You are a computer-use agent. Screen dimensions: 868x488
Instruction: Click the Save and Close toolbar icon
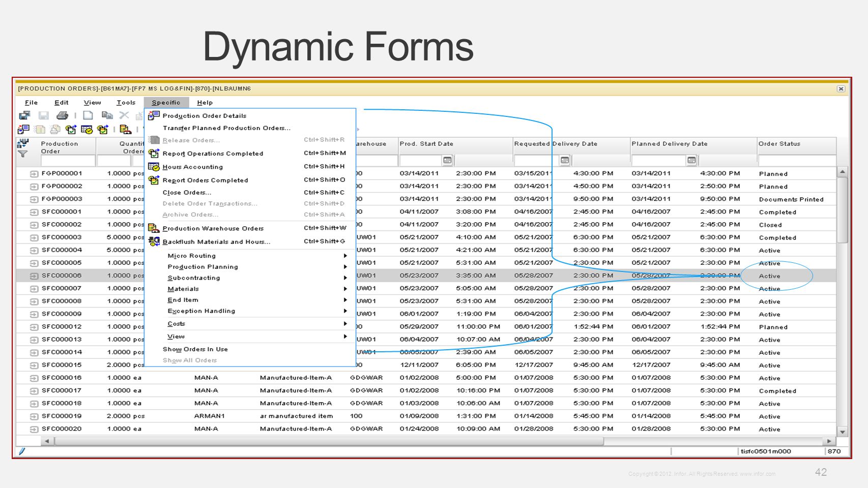24,115
